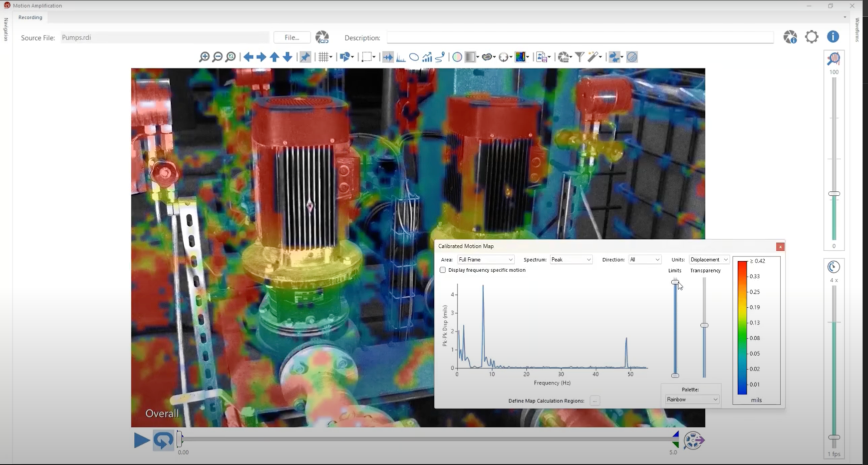Toggle the pin tool in toolbar

[305, 57]
